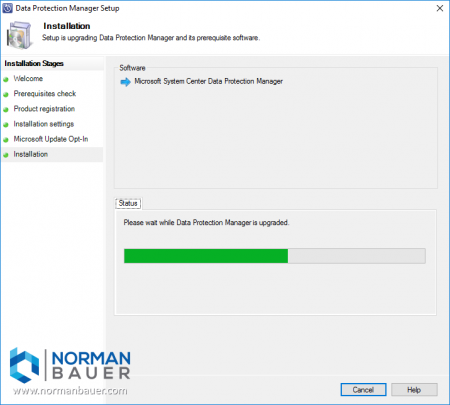The height and width of the screenshot is (405, 450).
Task: Click the 'Setup is upgrading Data Protection Manager' description
Action: (151, 38)
